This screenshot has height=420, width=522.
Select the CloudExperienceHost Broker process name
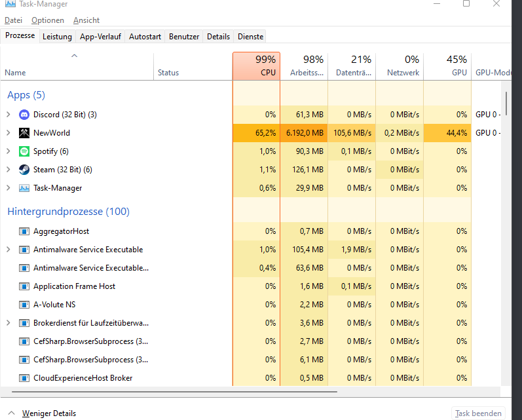pos(83,378)
